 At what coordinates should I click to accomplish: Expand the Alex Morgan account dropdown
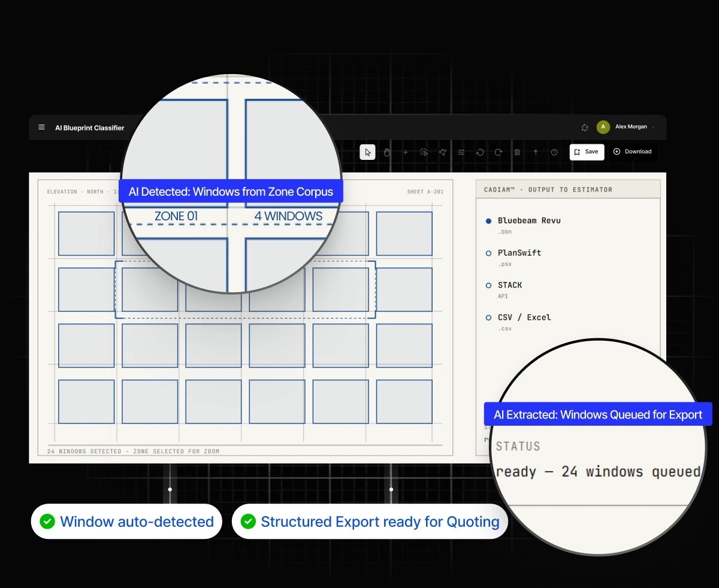653,127
